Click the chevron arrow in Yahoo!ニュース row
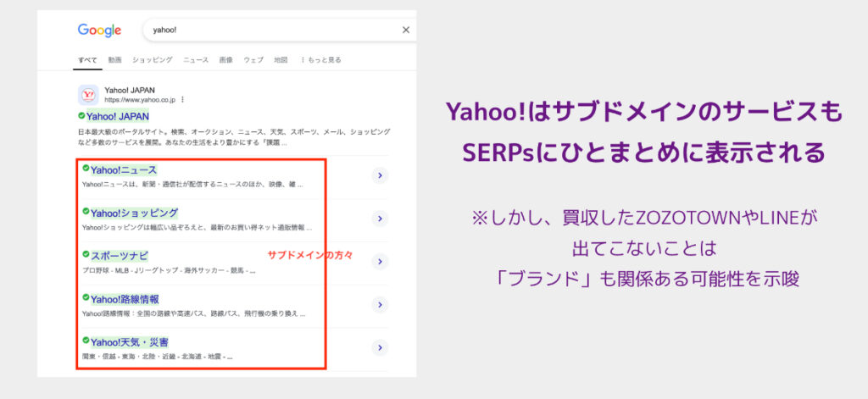 [380, 175]
